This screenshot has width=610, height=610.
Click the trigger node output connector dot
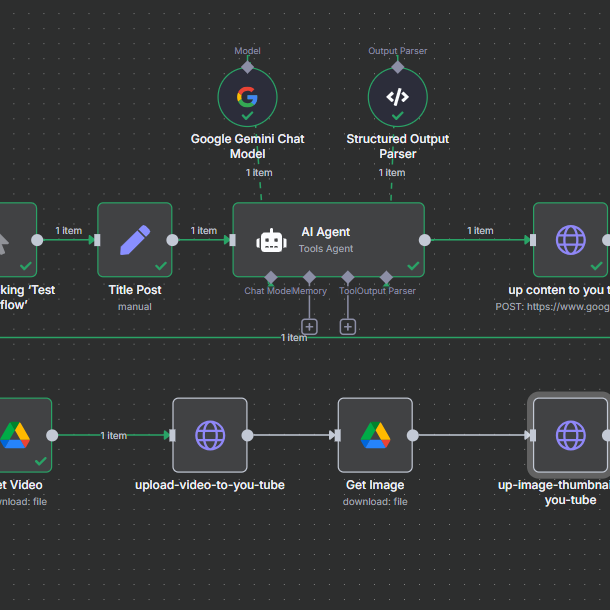tap(37, 240)
